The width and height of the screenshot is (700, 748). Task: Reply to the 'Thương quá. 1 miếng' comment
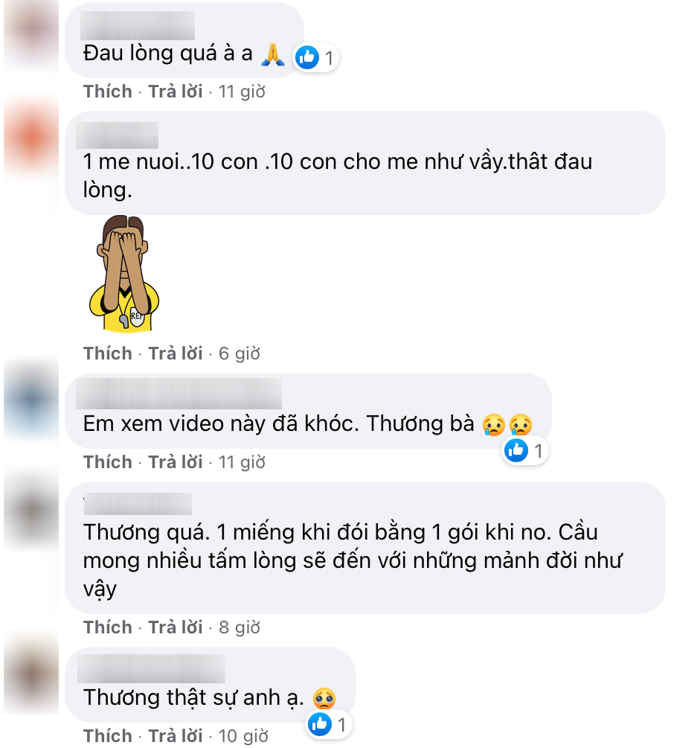coord(175,627)
